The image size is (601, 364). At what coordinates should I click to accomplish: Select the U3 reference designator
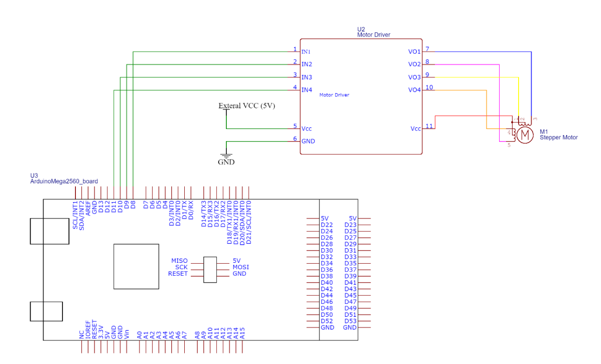point(33,176)
